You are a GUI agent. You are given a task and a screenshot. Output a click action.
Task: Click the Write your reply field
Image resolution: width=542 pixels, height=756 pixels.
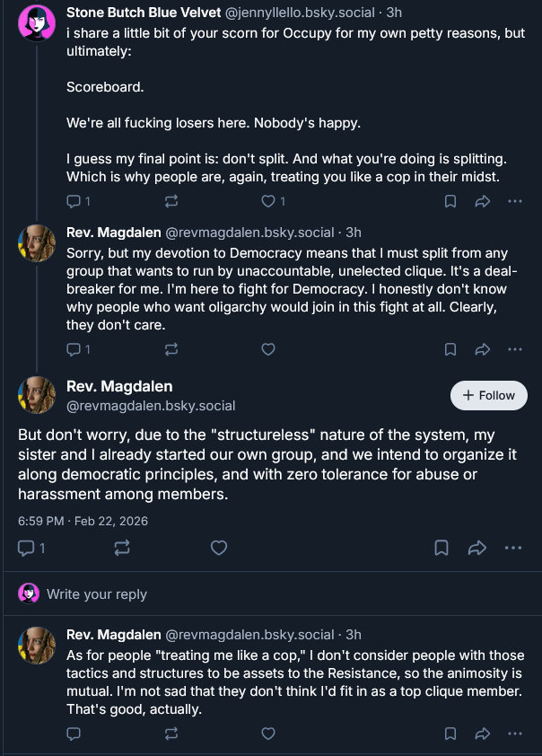click(x=97, y=594)
